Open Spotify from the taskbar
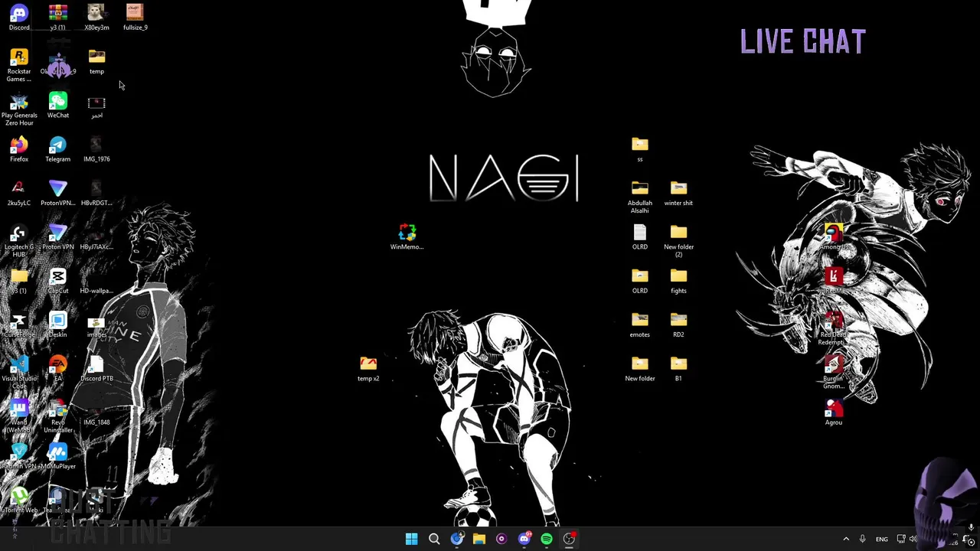980x551 pixels. point(547,539)
